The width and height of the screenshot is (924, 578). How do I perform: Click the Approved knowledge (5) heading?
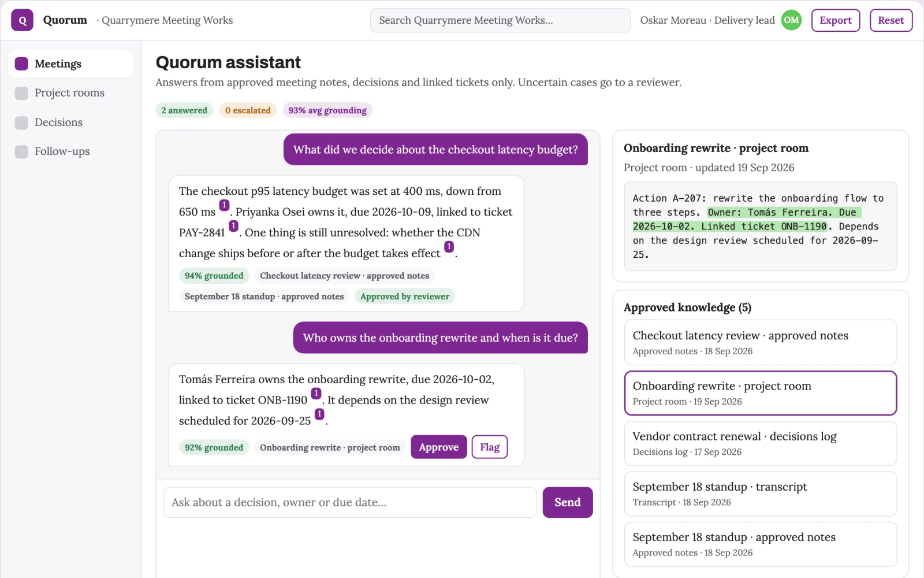click(x=687, y=307)
